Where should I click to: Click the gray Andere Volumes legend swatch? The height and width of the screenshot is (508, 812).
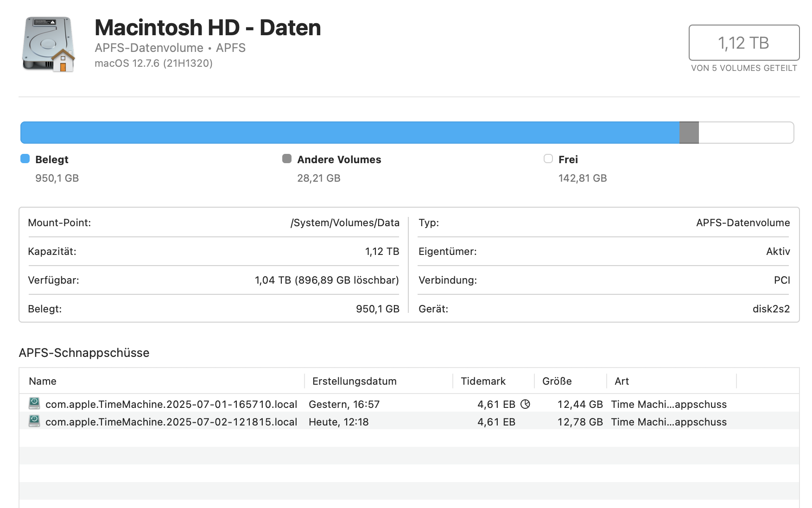point(287,159)
